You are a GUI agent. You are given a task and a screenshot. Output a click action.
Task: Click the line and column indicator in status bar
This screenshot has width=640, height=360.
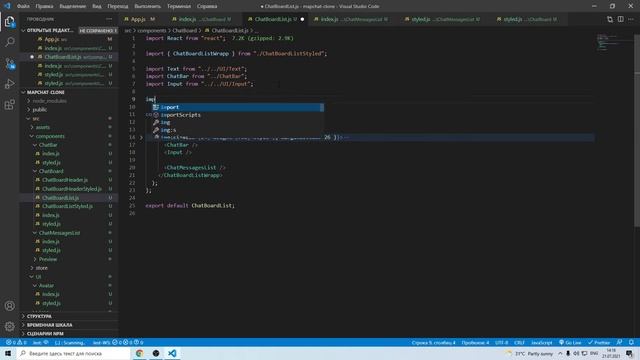pyautogui.click(x=433, y=342)
